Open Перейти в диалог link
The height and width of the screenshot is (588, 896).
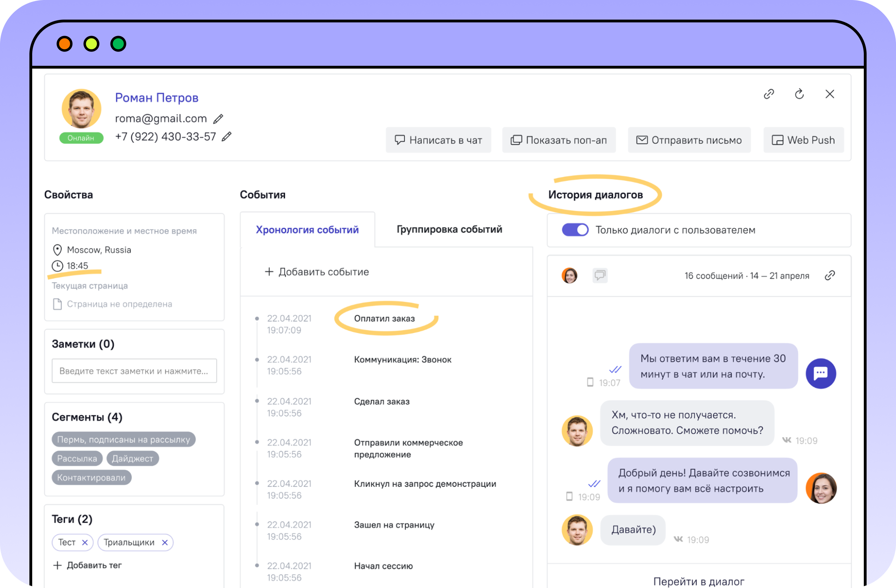click(699, 581)
